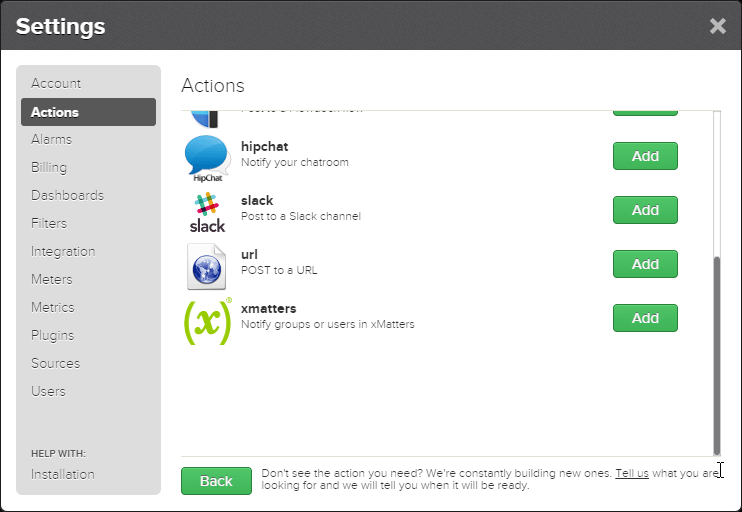This screenshot has width=742, height=512.
Task: Open the Billing section
Action: [49, 168]
